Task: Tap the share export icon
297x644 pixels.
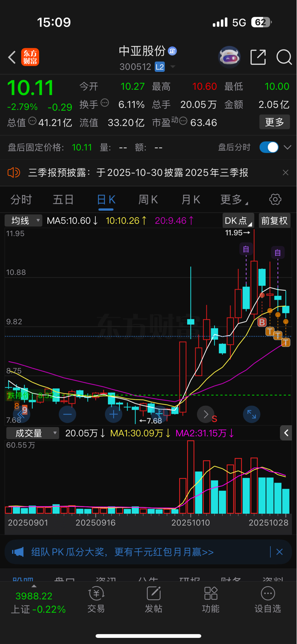Action: (x=258, y=57)
